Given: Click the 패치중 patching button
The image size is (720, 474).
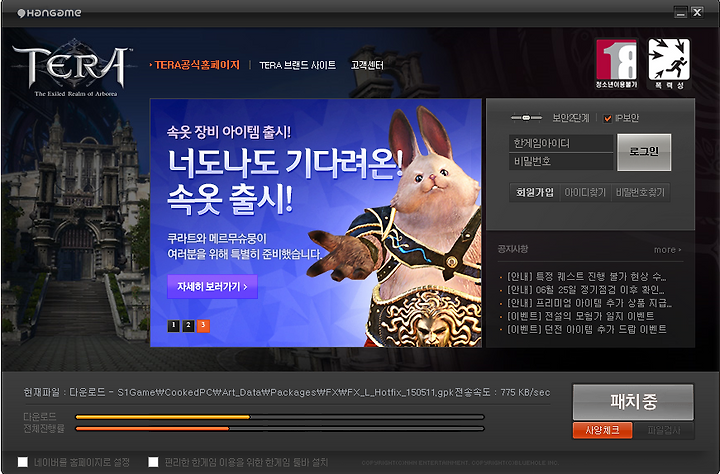Looking at the screenshot, I should point(633,402).
